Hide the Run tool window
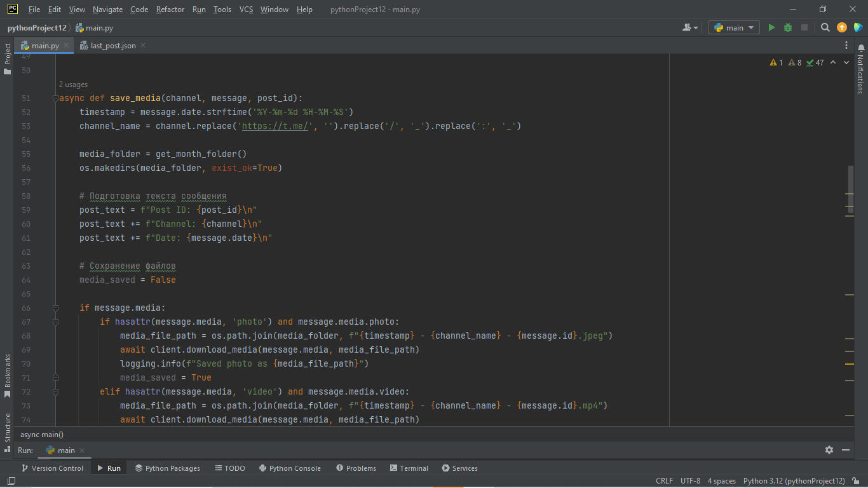The image size is (868, 488). [846, 450]
